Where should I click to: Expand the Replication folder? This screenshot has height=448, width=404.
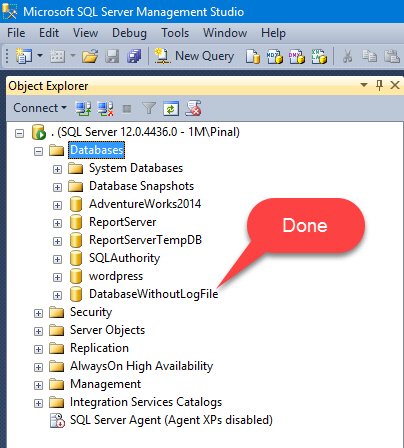(x=38, y=350)
